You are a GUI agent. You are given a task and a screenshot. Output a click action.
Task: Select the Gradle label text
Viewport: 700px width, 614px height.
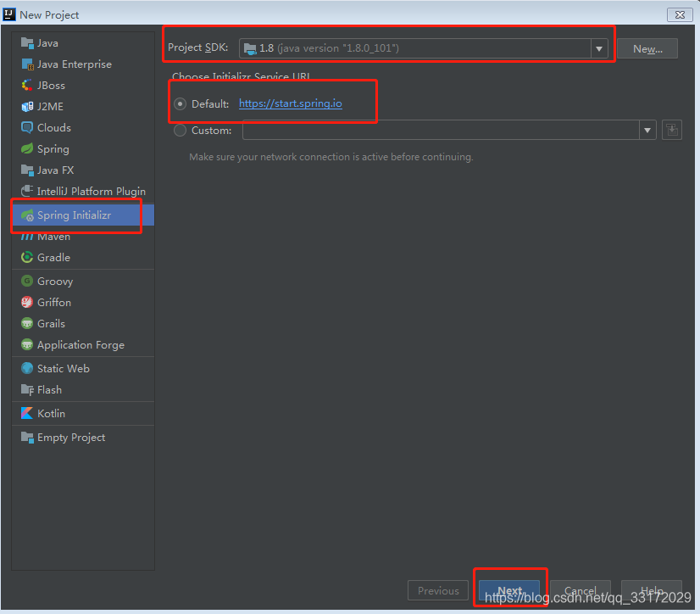pyautogui.click(x=54, y=258)
